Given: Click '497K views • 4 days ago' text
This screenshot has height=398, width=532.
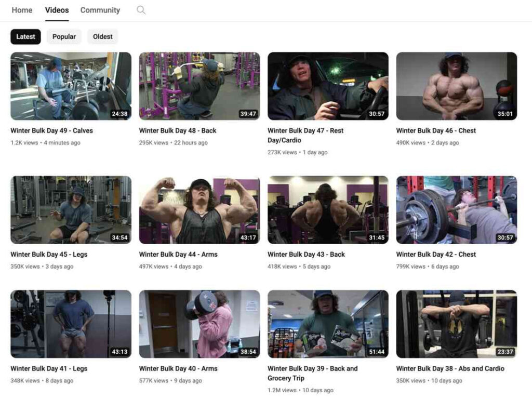Looking at the screenshot, I should (170, 267).
